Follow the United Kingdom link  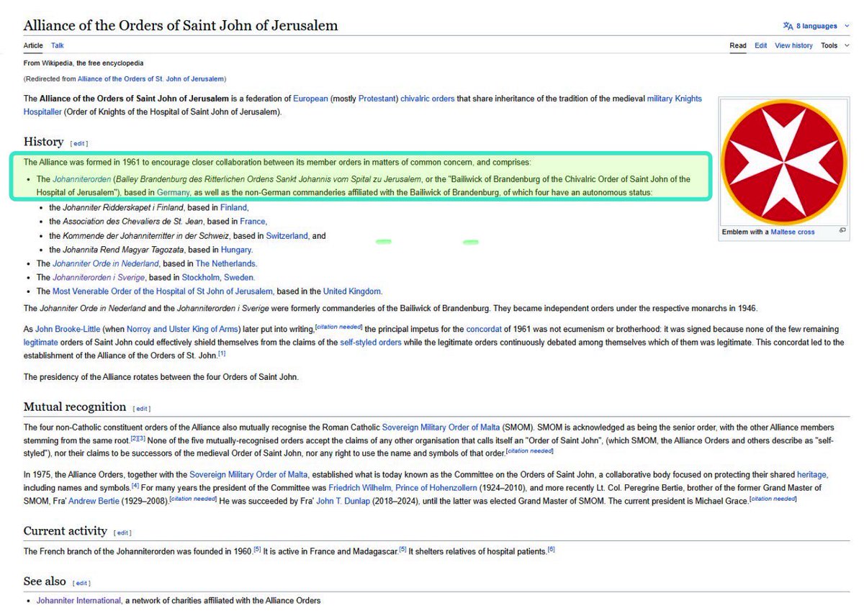coord(352,291)
